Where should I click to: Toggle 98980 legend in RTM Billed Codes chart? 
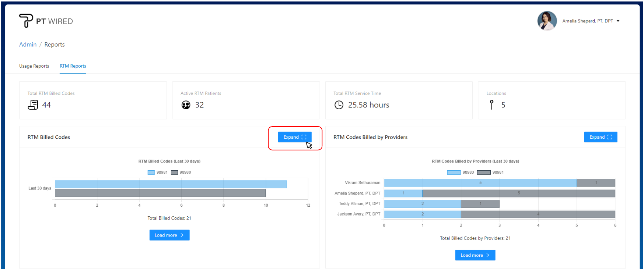coord(181,172)
